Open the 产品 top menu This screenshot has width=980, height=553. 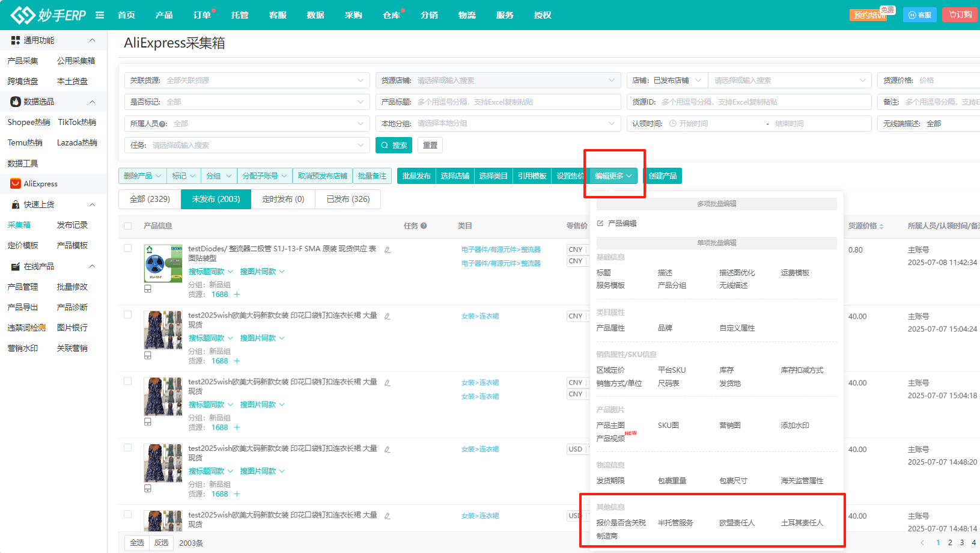coord(164,15)
